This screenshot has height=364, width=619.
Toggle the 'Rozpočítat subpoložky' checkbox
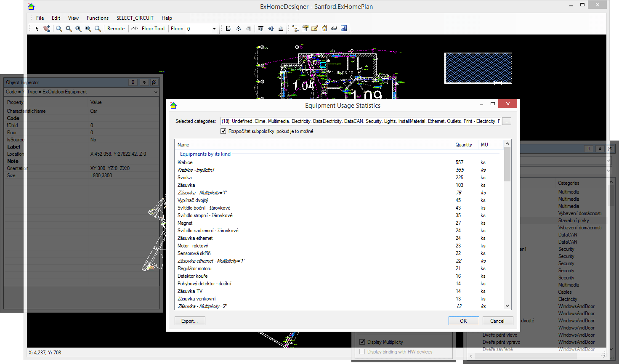223,131
